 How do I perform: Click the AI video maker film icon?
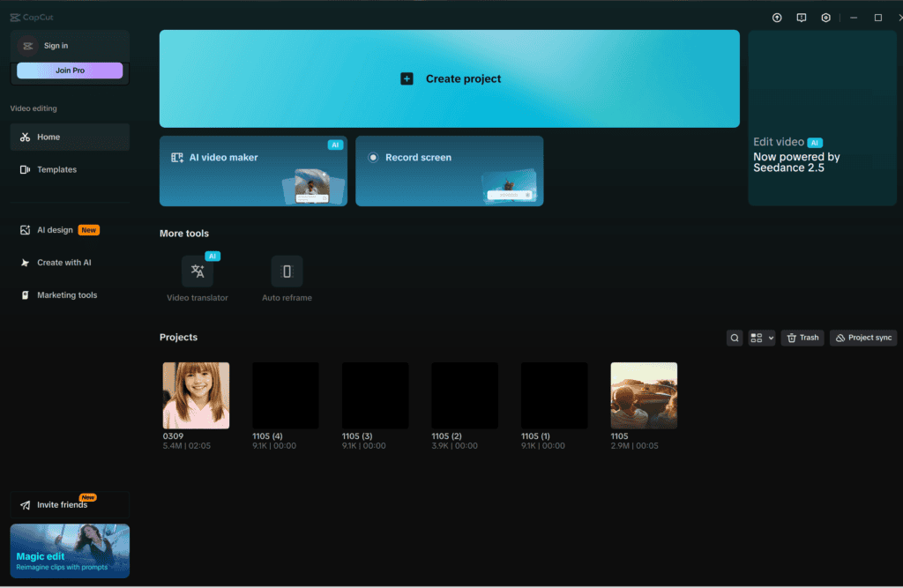pyautogui.click(x=176, y=157)
